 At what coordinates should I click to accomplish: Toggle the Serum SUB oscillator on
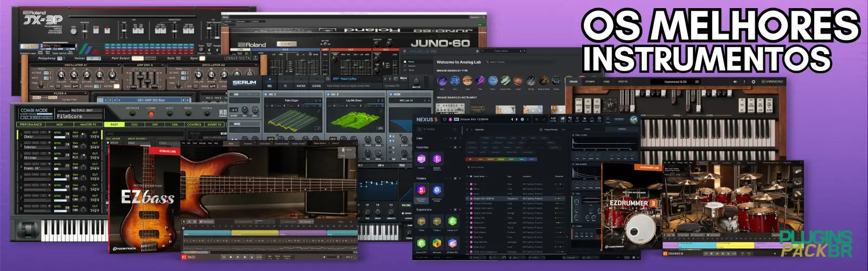pyautogui.click(x=232, y=94)
